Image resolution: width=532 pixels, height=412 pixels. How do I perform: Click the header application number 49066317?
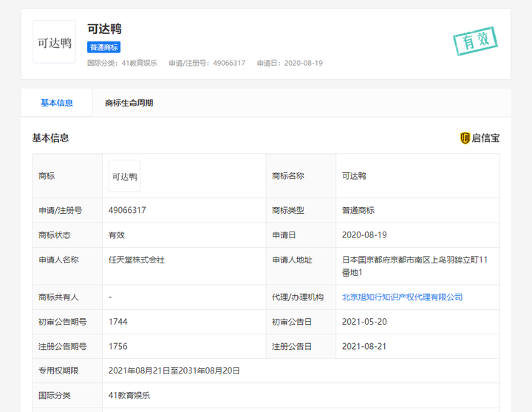point(229,63)
